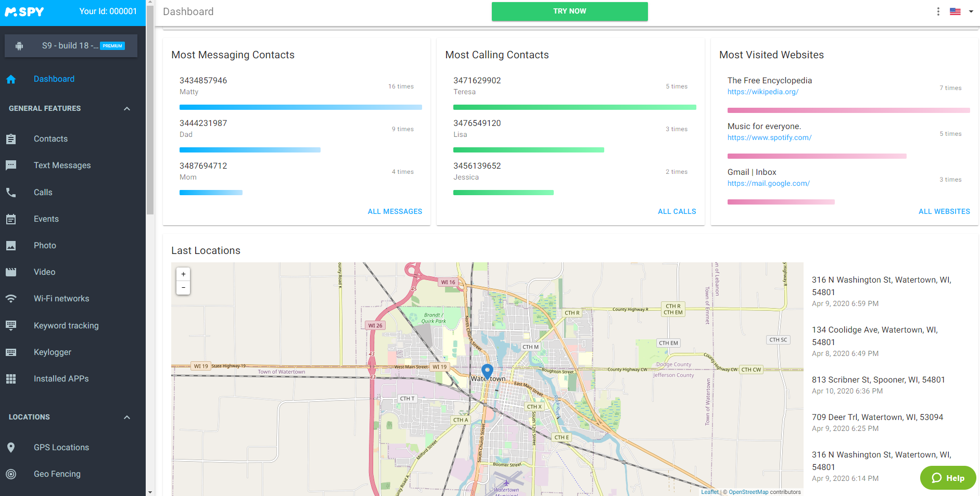The height and width of the screenshot is (496, 980).
Task: Open the language dropdown arrow
Action: tap(971, 11)
